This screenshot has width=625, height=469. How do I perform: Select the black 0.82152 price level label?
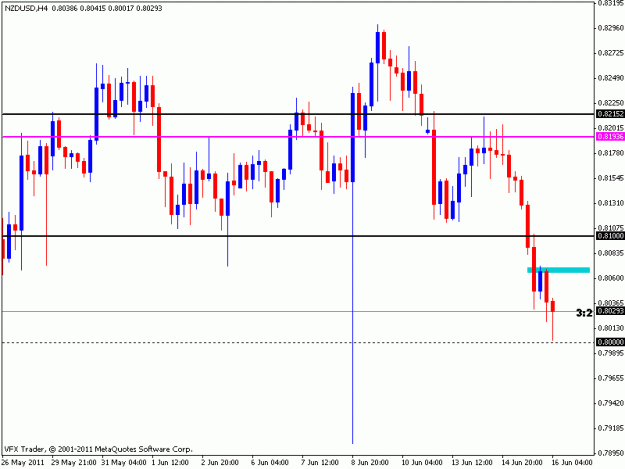click(x=611, y=114)
